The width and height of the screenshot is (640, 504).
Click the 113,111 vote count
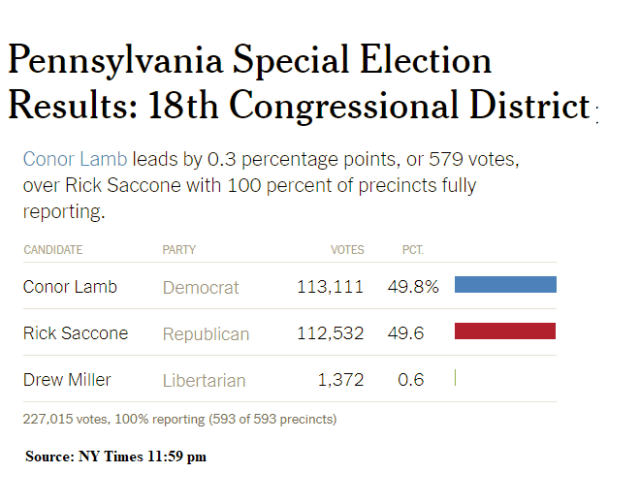(330, 287)
